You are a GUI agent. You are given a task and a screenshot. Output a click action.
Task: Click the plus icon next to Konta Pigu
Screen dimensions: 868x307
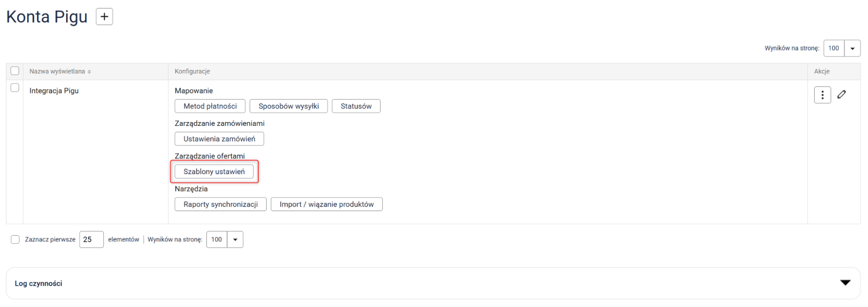[x=104, y=17]
